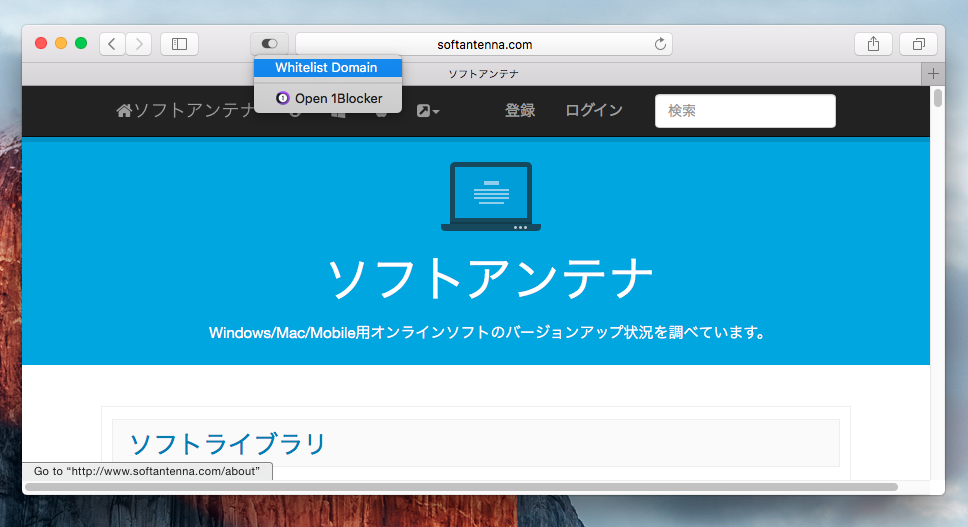This screenshot has width=968, height=527.
Task: Click the laptop logo image
Action: click(x=491, y=197)
